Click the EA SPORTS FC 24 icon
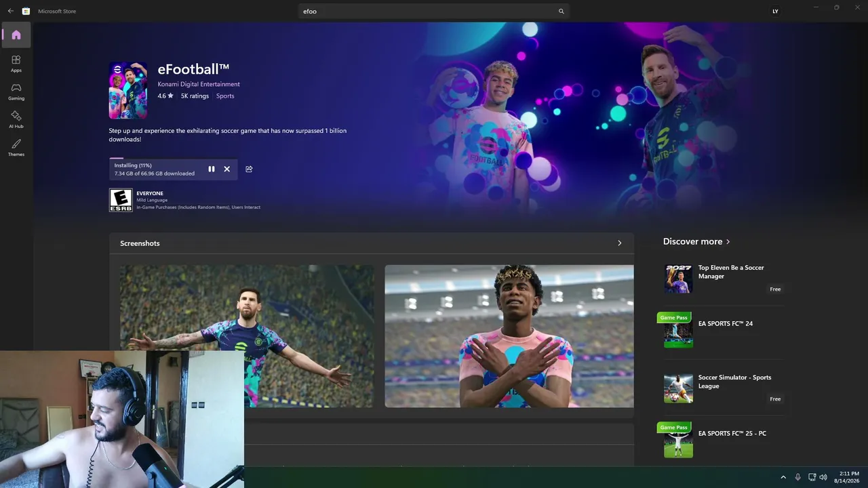This screenshot has height=488, width=868. click(678, 333)
